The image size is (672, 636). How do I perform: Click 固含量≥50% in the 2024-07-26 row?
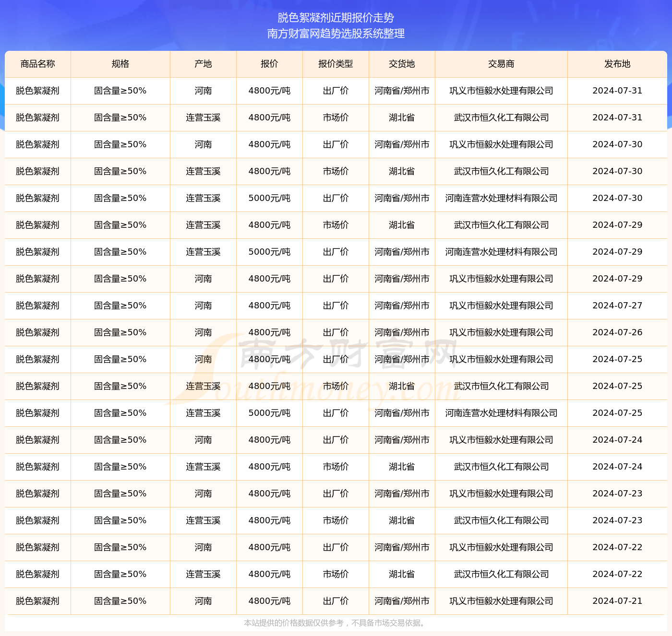[120, 332]
